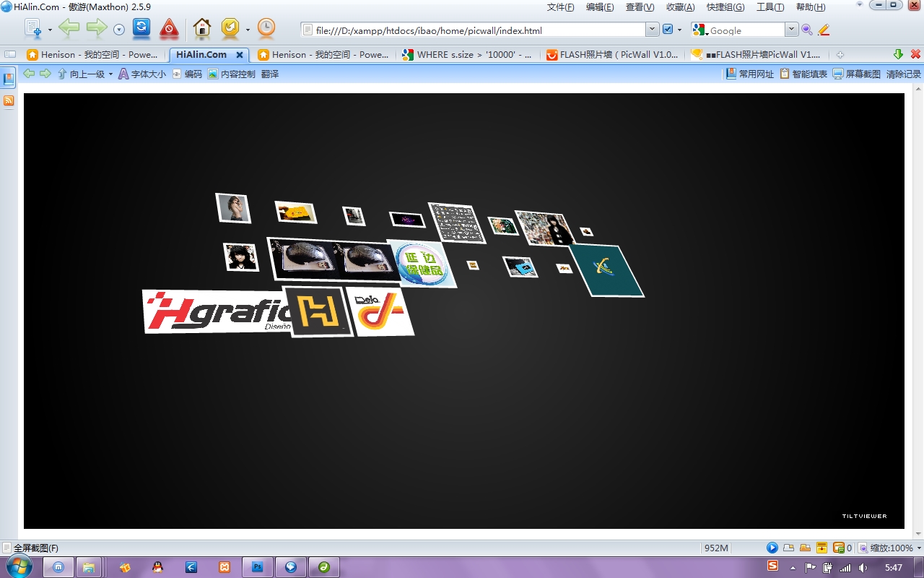Click the TILTVIEWER link
This screenshot has height=578, width=924.
coord(864,516)
